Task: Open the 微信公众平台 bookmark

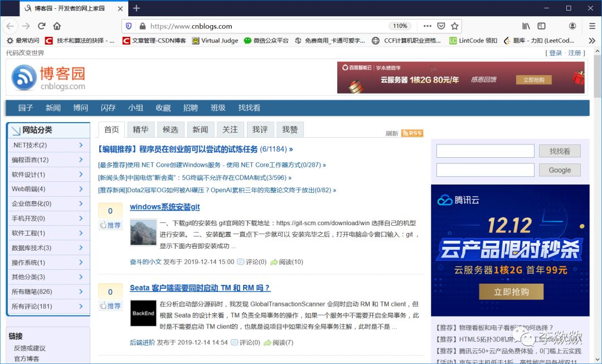Action: tap(266, 41)
